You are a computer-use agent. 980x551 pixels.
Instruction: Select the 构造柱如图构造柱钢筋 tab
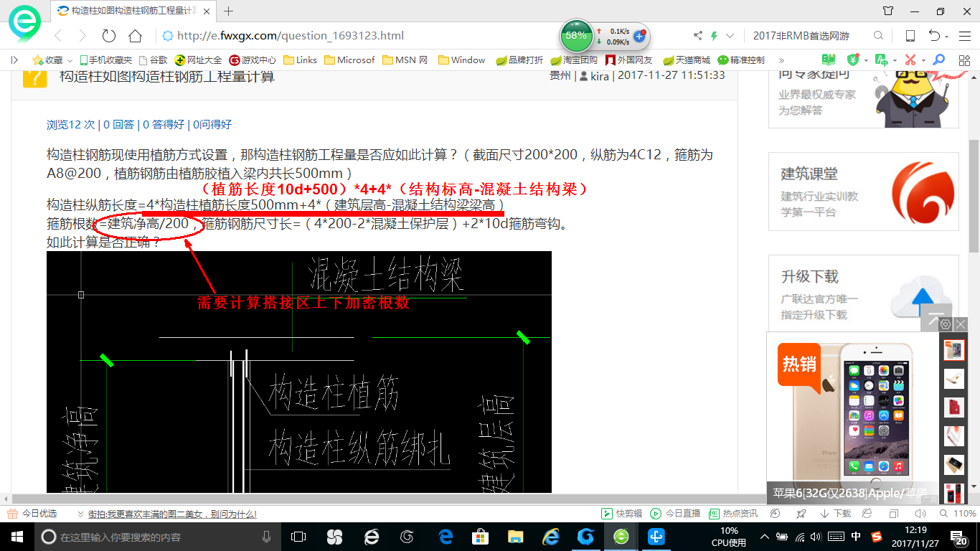(x=133, y=11)
